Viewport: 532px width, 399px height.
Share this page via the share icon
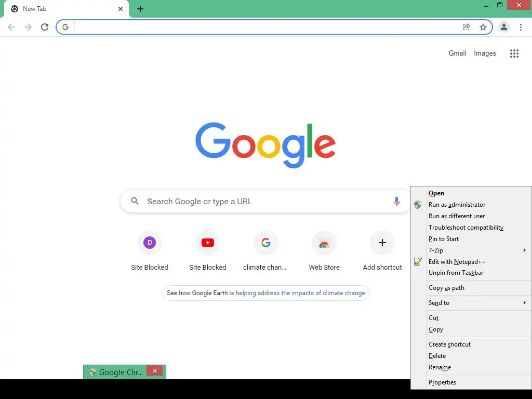click(x=467, y=27)
